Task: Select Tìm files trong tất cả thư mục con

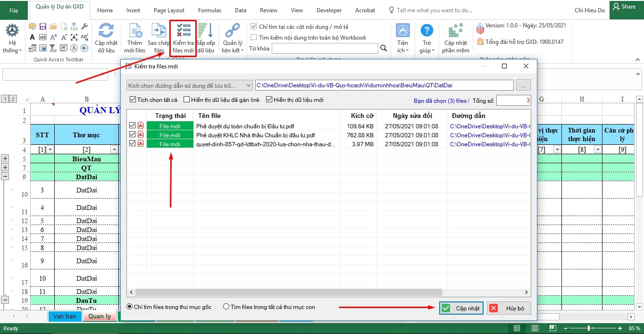Action: (226, 307)
